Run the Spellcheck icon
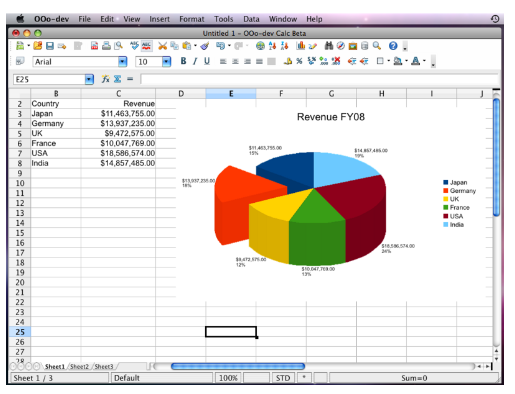The image size is (515, 394). pos(134,46)
